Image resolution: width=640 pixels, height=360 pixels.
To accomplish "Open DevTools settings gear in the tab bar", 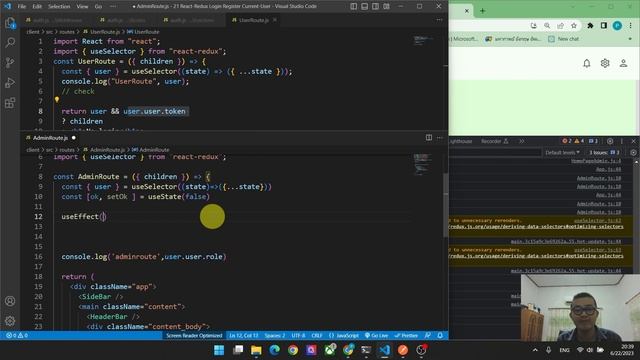I will pos(610,141).
